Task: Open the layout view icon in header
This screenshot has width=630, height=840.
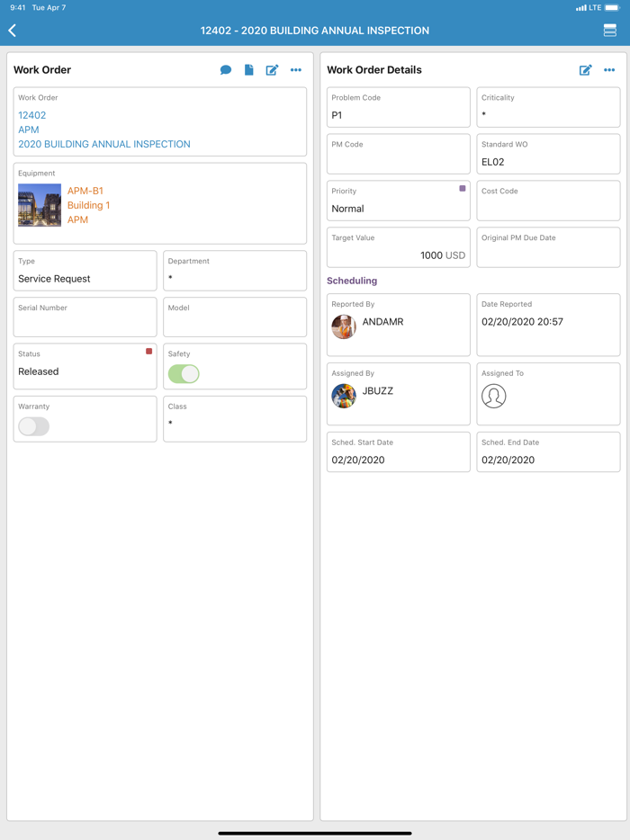Action: tap(609, 31)
